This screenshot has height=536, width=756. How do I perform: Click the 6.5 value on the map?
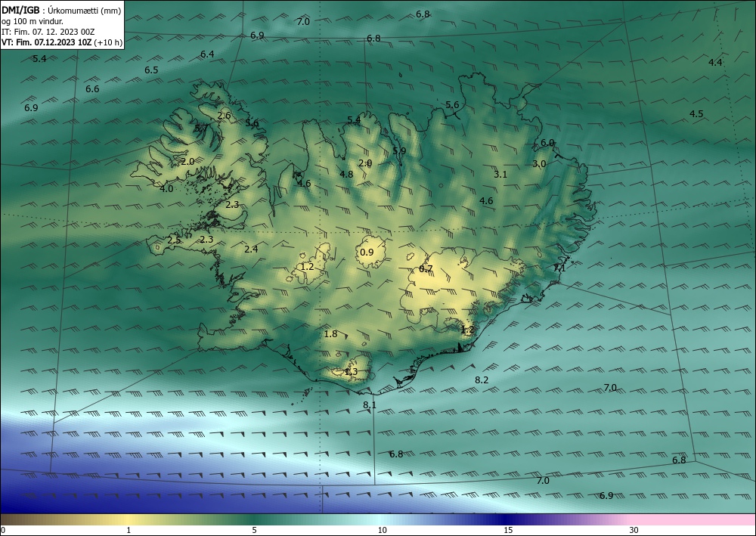pyautogui.click(x=151, y=70)
